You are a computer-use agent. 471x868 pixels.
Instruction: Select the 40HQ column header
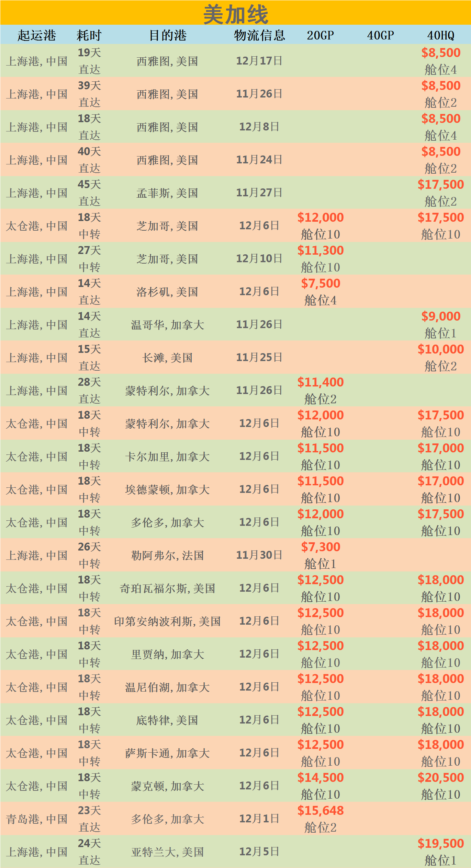point(441,35)
